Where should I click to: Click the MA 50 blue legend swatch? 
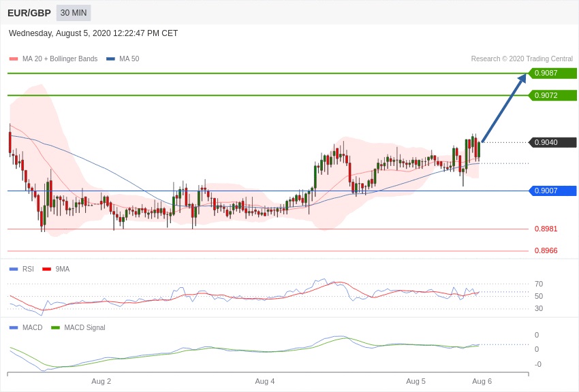click(111, 59)
